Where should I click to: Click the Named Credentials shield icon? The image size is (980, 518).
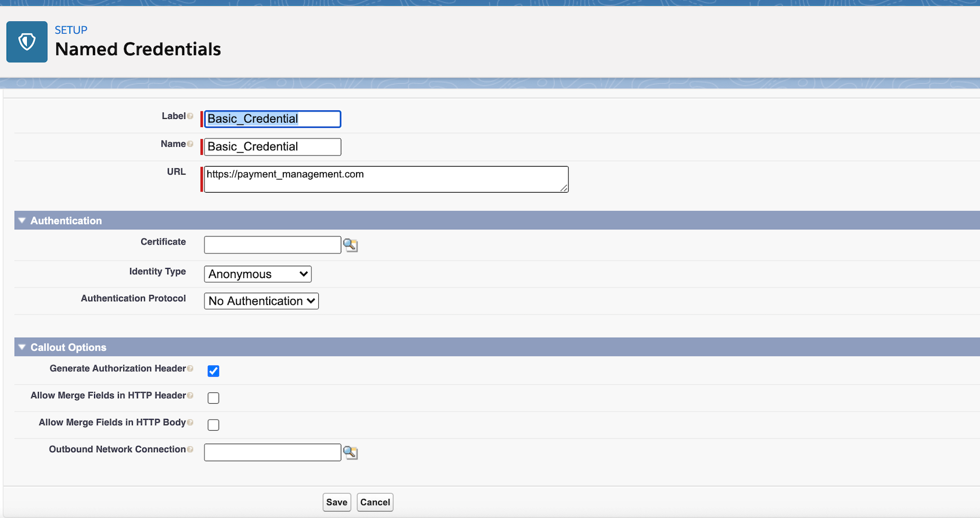tap(27, 42)
